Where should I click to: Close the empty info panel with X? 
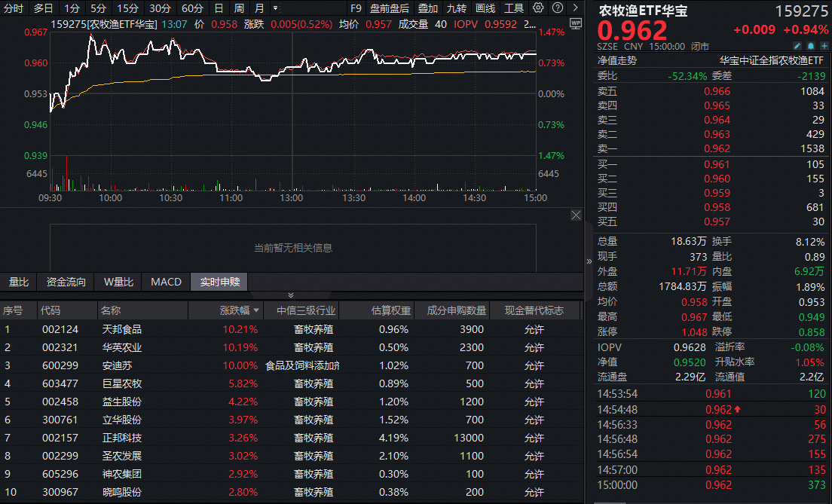click(x=576, y=215)
